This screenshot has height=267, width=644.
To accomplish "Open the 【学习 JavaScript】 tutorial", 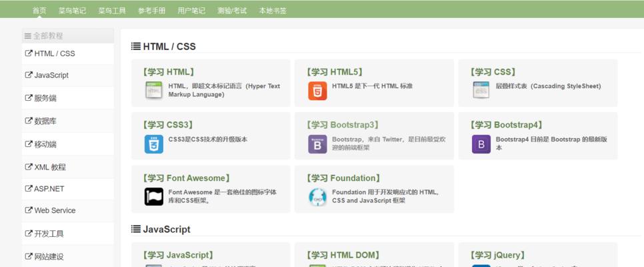I will point(178,256).
